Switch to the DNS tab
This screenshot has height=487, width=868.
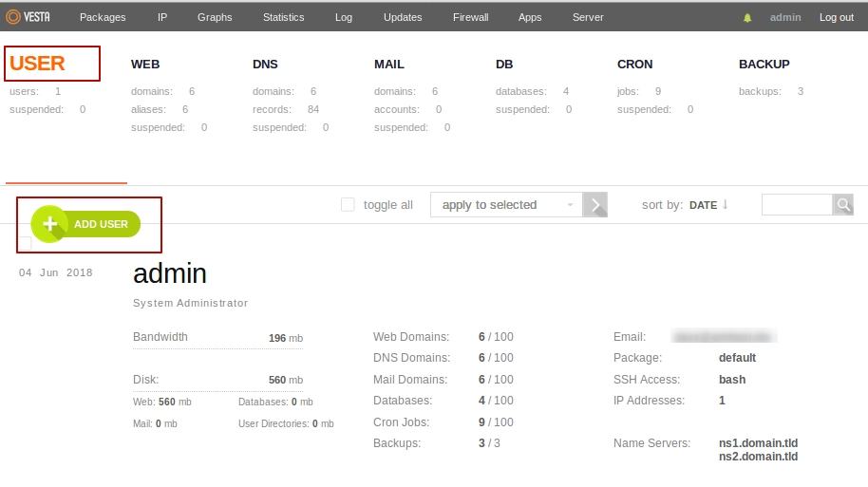265,65
